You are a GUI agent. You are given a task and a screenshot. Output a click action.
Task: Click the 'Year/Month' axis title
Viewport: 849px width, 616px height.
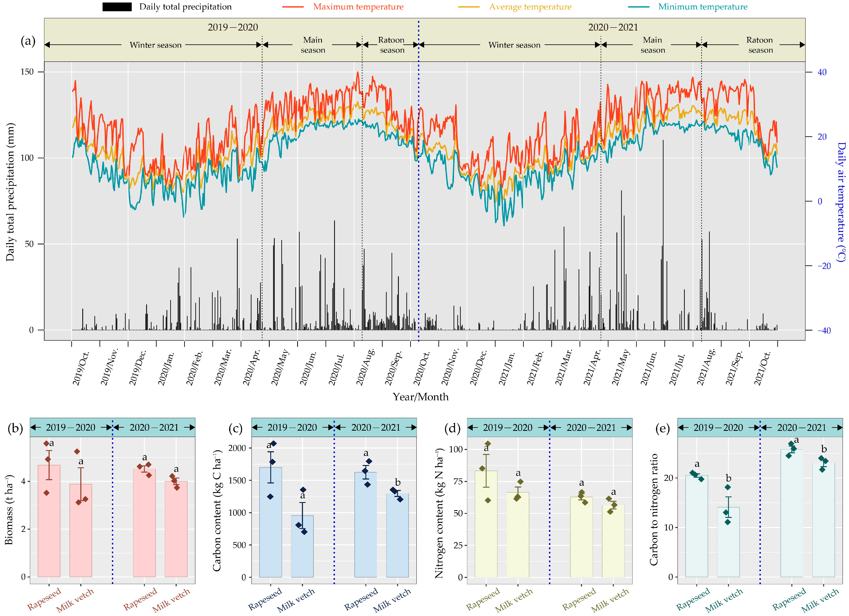420,397
